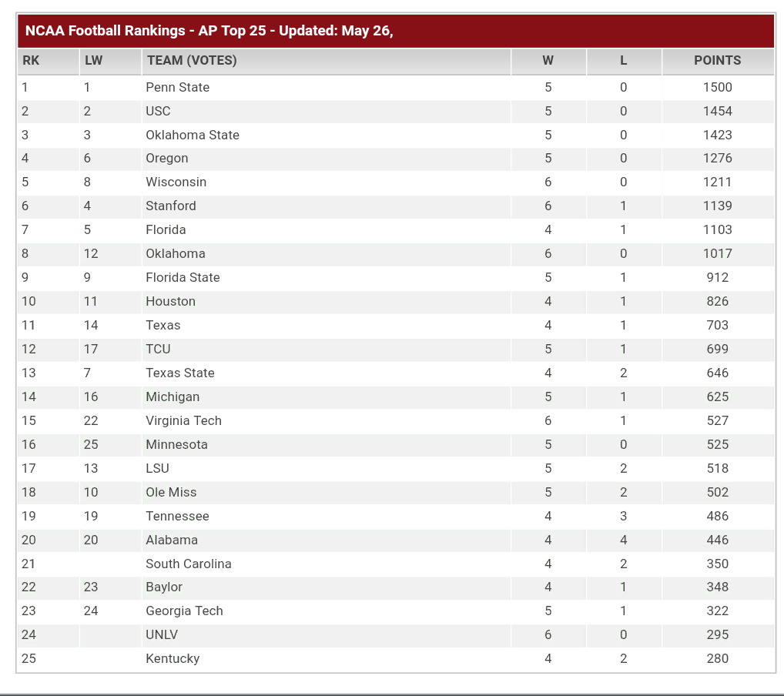Open the UNLV team entry
The width and height of the screenshot is (784, 696).
click(162, 635)
